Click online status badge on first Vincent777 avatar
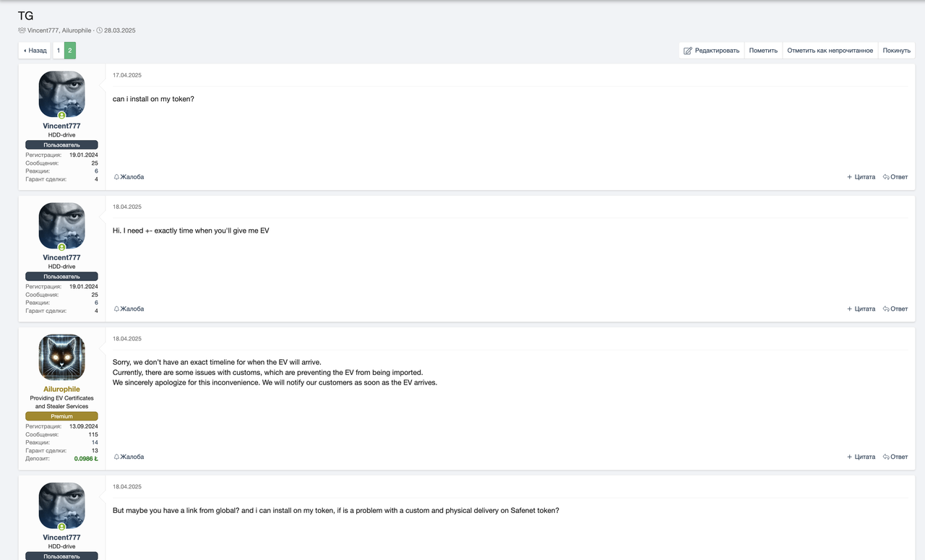The image size is (925, 560). tap(61, 116)
